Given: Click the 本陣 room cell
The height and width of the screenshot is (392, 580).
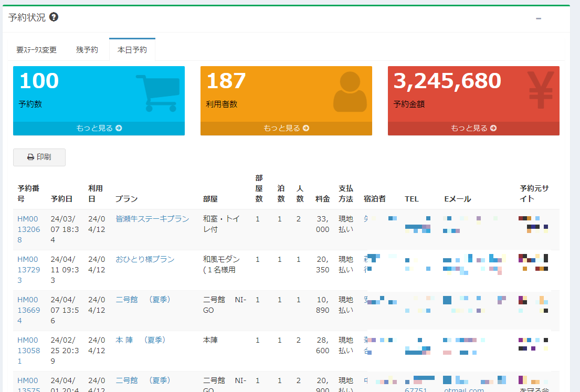Looking at the screenshot, I should 210,340.
